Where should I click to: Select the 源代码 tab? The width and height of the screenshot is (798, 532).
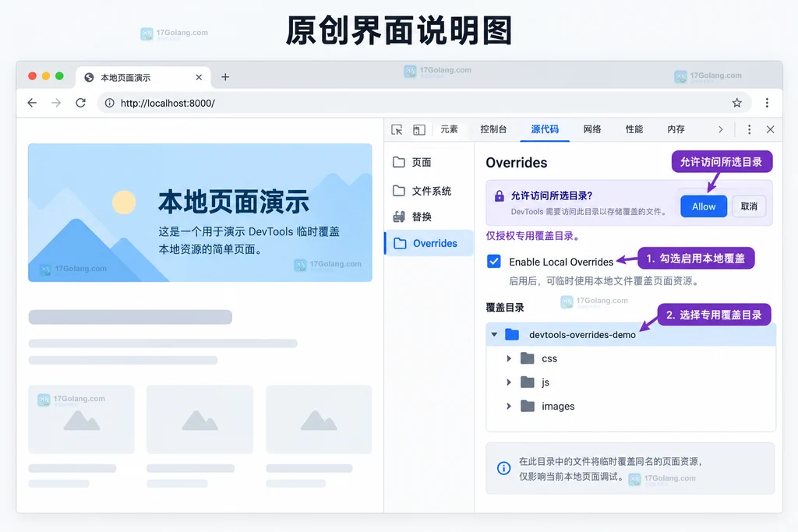click(545, 129)
